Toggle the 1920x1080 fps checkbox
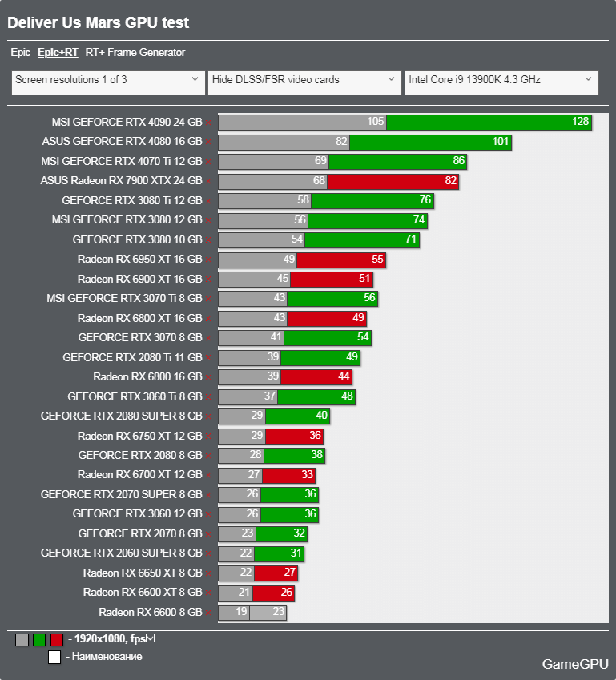This screenshot has width=616, height=680. (x=151, y=638)
